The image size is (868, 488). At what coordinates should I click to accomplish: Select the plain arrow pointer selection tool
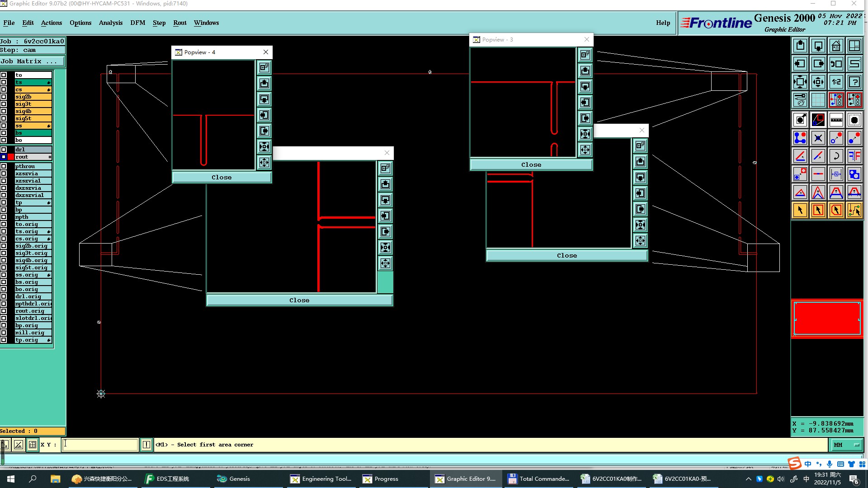800,210
